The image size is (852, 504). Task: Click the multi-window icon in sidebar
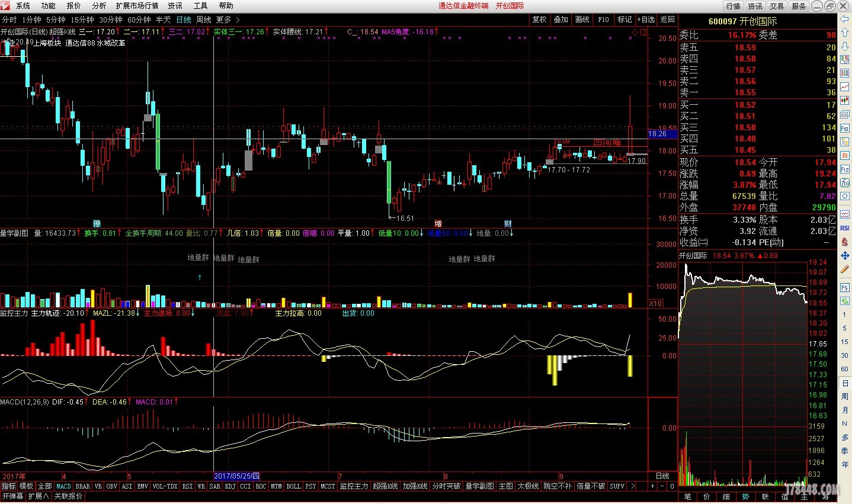click(x=844, y=114)
